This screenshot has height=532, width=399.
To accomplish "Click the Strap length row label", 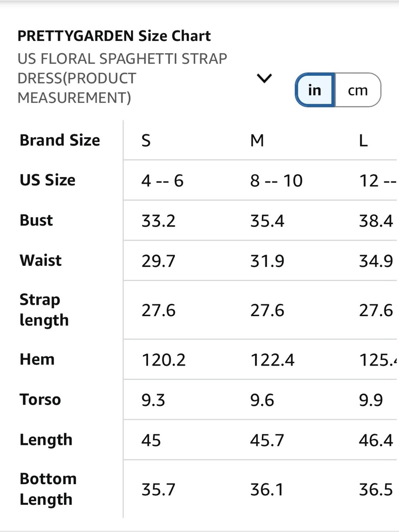I will (44, 310).
